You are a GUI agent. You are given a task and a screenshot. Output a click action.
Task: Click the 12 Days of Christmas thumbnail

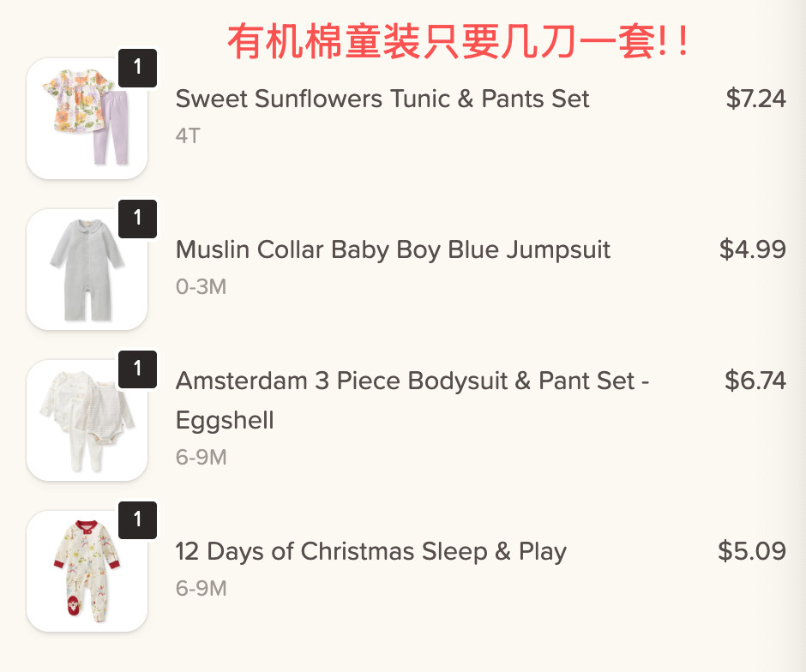coord(86,572)
